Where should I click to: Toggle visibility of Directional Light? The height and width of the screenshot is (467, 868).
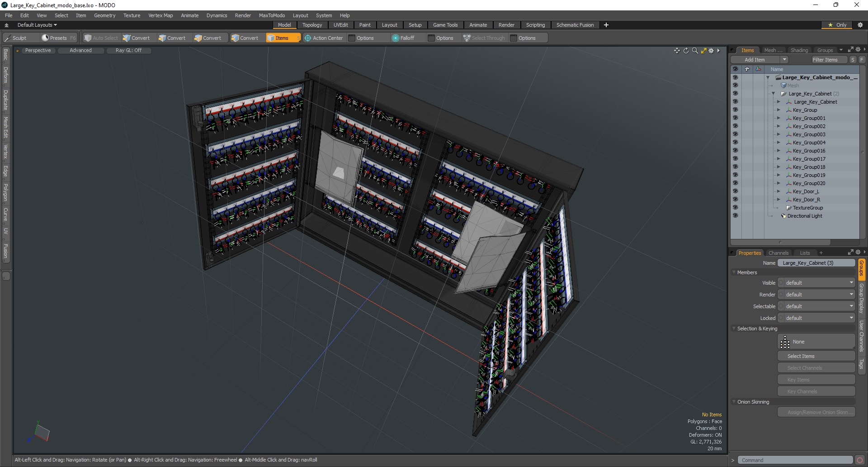tap(735, 216)
